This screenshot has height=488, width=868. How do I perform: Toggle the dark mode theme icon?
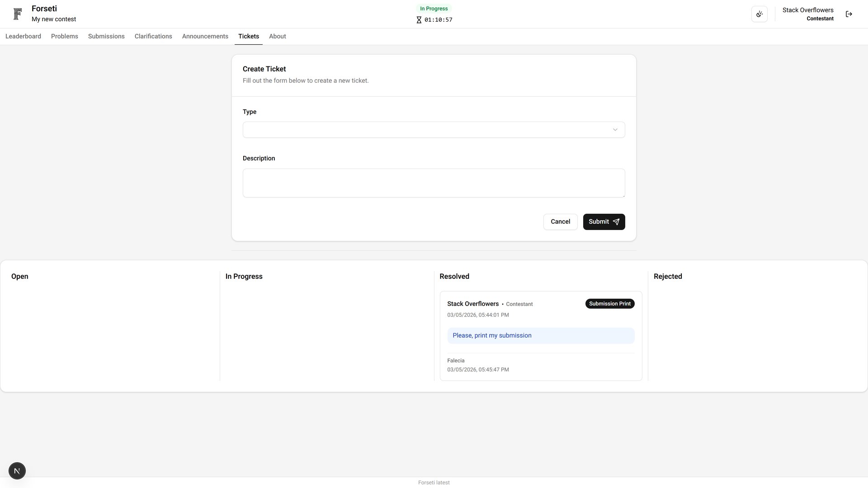(x=759, y=14)
